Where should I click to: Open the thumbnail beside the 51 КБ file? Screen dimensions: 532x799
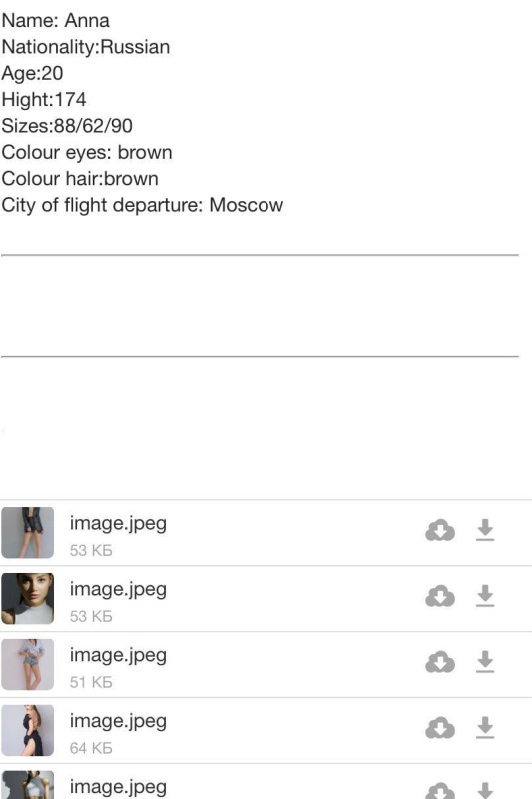[x=28, y=664]
